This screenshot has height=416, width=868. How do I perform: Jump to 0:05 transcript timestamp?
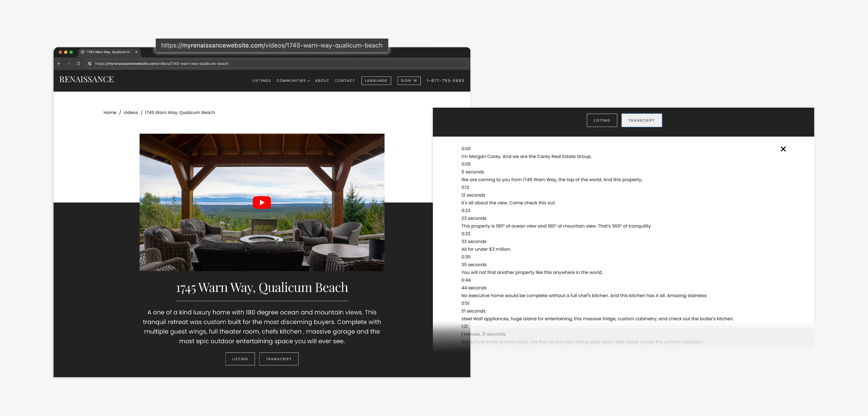click(466, 164)
